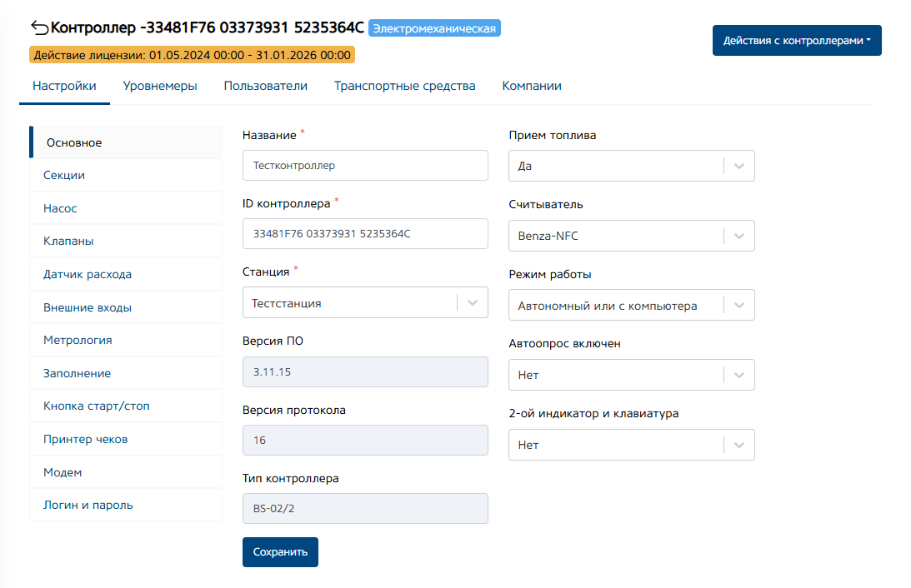Image resolution: width=911 pixels, height=588 pixels.
Task: Expand the Станция dropdown chevron
Action: 473,303
